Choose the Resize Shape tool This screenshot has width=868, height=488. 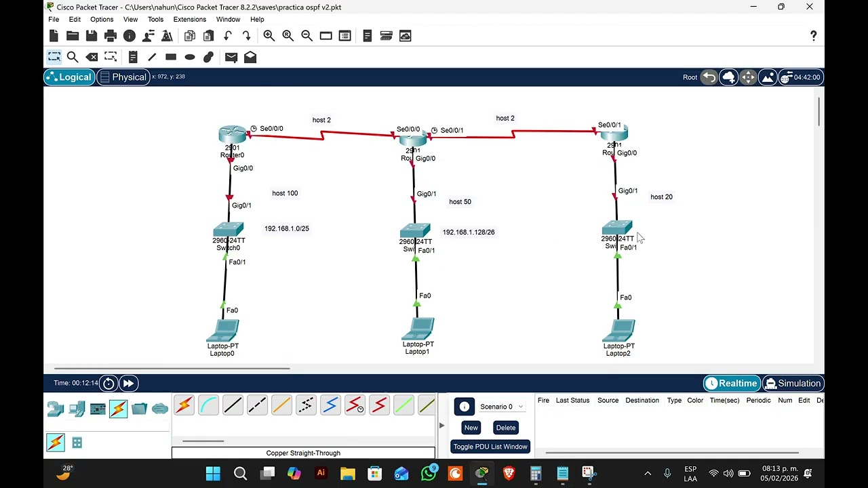[x=111, y=57]
